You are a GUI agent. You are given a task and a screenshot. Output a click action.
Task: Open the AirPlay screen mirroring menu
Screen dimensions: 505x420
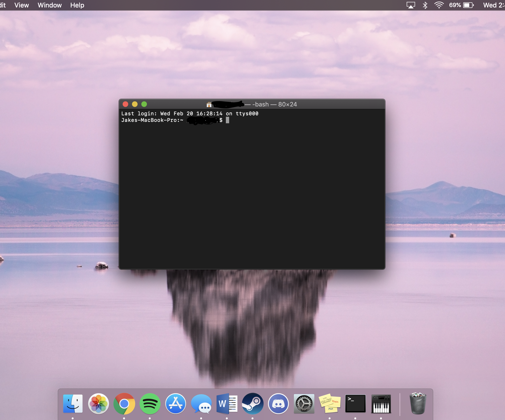(411, 5)
